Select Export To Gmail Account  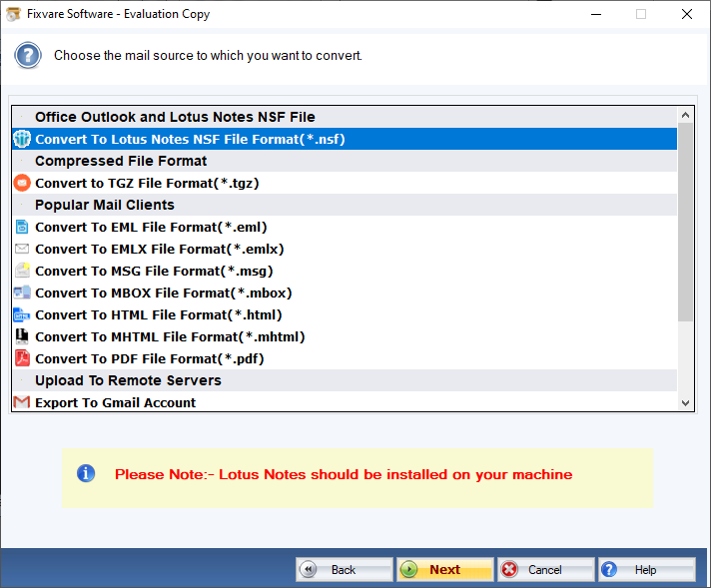click(345, 402)
